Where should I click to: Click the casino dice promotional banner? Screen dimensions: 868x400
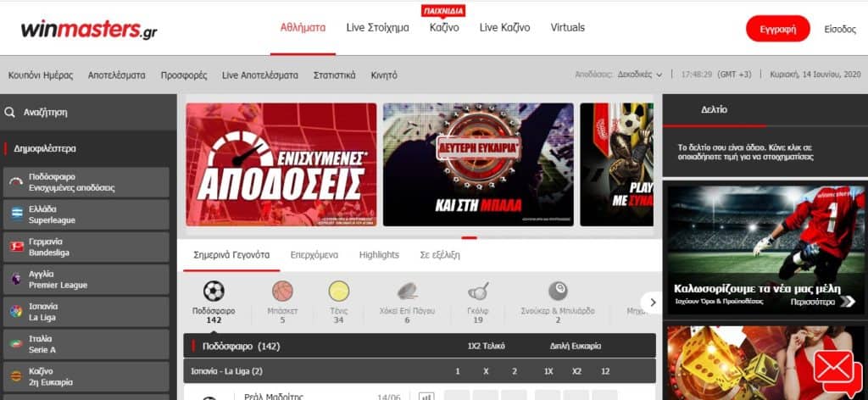tap(765, 363)
